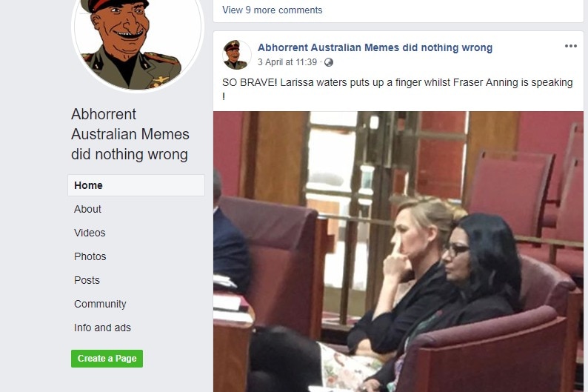Click the post caption text about Larissa Waters
This screenshot has width=588, height=392.
click(398, 89)
